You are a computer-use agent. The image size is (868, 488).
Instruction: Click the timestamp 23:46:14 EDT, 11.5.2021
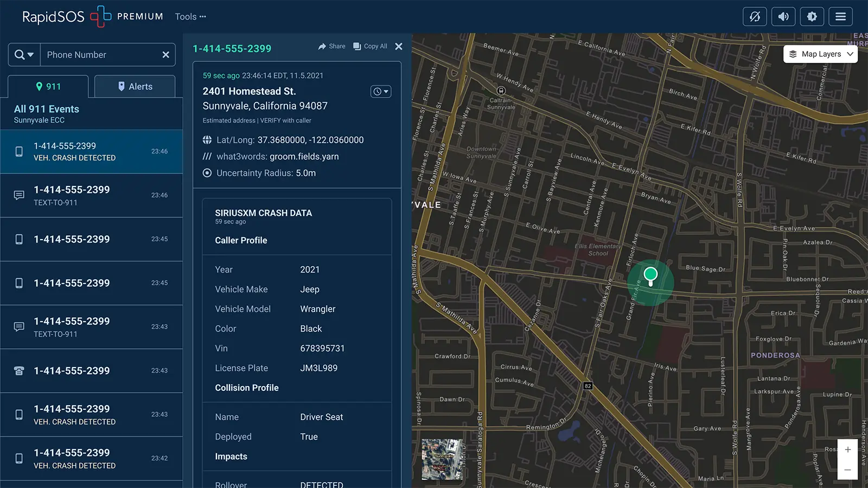pos(283,76)
